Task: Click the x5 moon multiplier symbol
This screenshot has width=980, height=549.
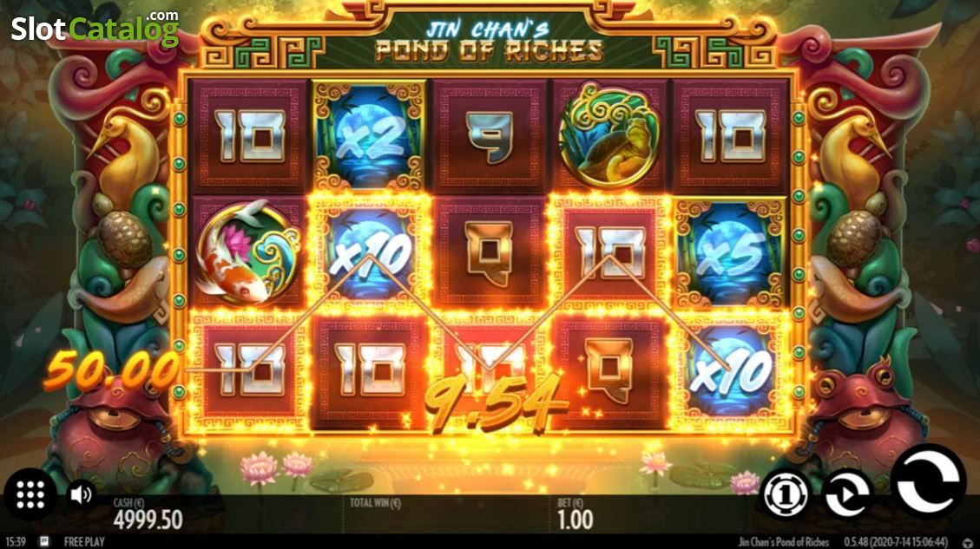Action: (x=729, y=253)
